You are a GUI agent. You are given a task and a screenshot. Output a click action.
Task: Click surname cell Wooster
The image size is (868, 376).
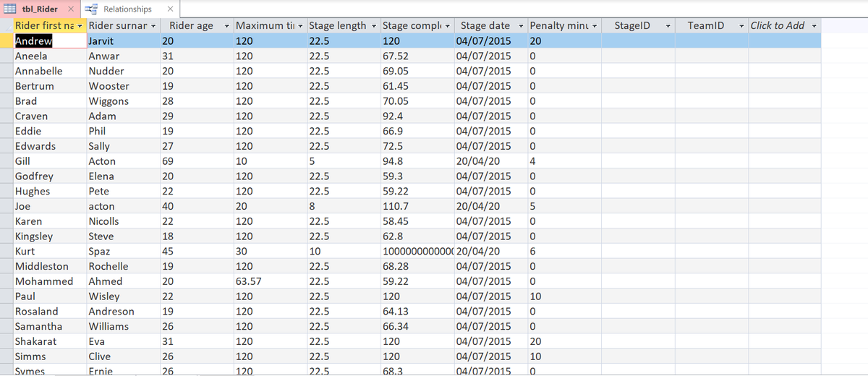click(123, 86)
